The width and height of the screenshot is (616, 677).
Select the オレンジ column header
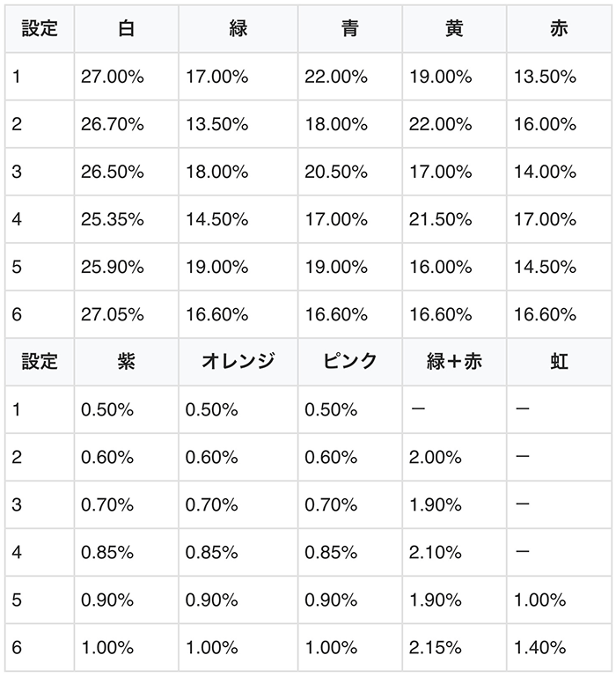point(238,361)
